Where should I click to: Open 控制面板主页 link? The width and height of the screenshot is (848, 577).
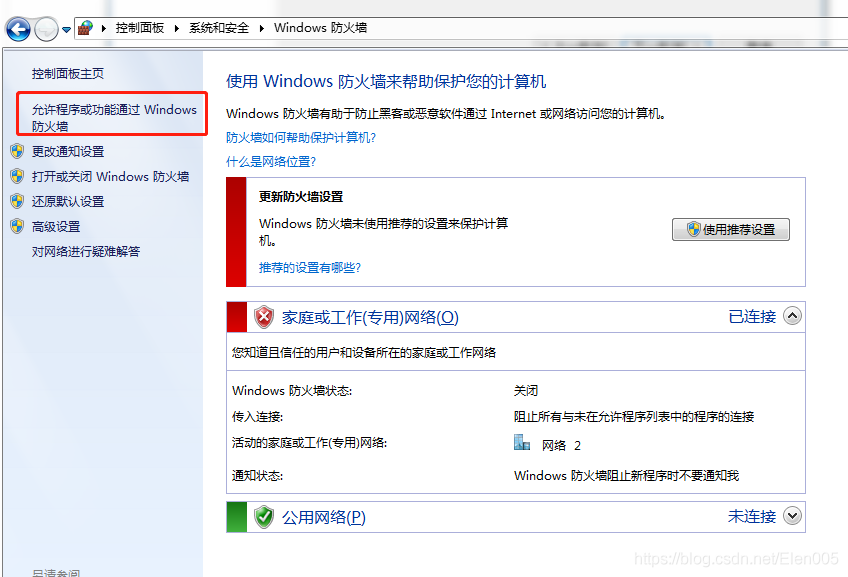68,74
